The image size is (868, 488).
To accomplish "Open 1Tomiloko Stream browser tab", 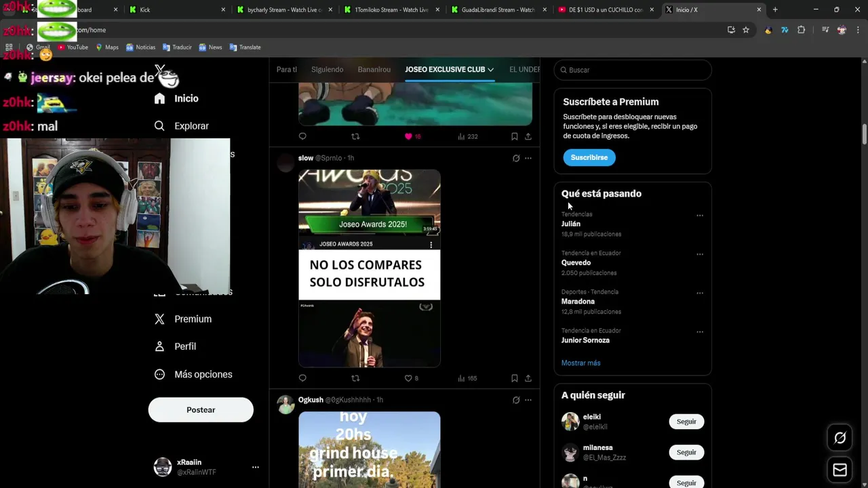I will (x=392, y=9).
